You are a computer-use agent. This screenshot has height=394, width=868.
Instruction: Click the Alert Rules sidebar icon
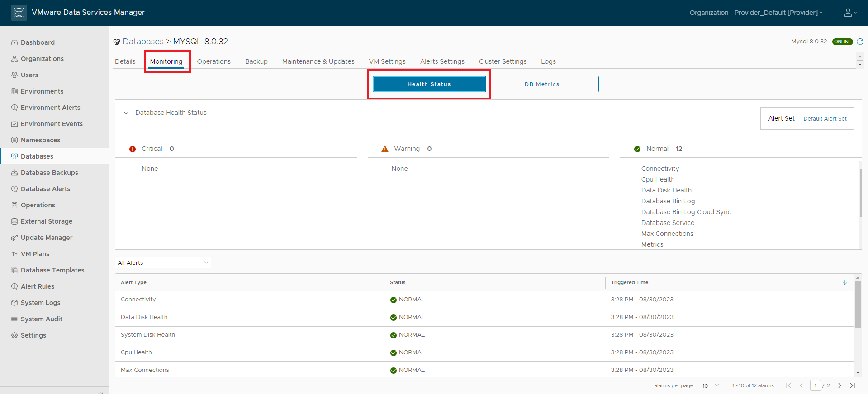point(14,286)
